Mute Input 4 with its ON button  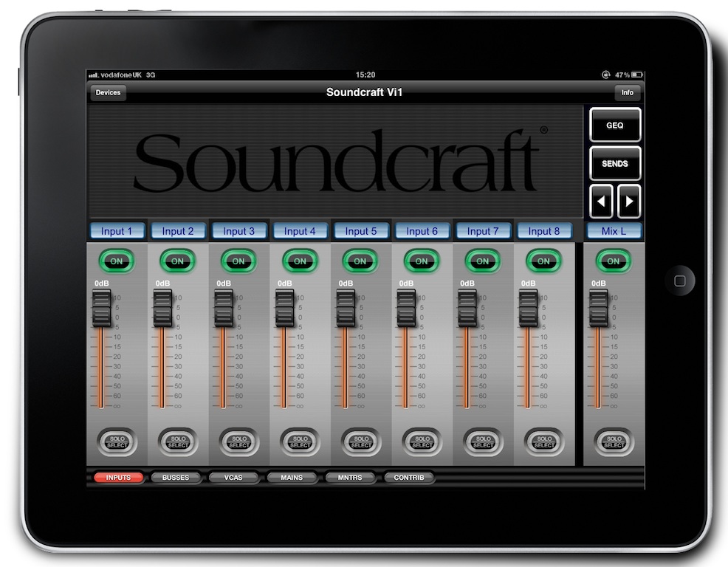click(x=300, y=261)
